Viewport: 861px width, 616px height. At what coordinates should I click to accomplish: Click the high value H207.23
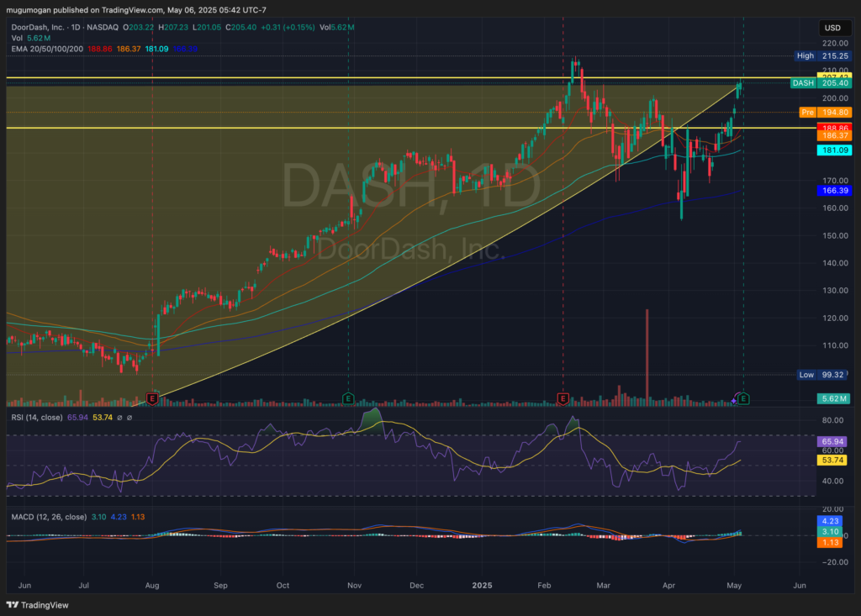(173, 27)
